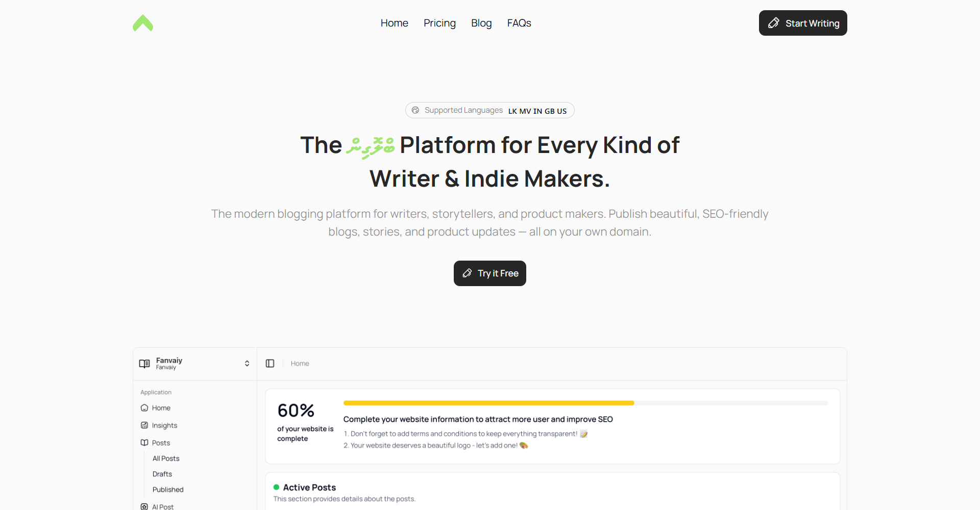The height and width of the screenshot is (510, 980).
Task: Open Drafts under Posts
Action: pos(162,474)
